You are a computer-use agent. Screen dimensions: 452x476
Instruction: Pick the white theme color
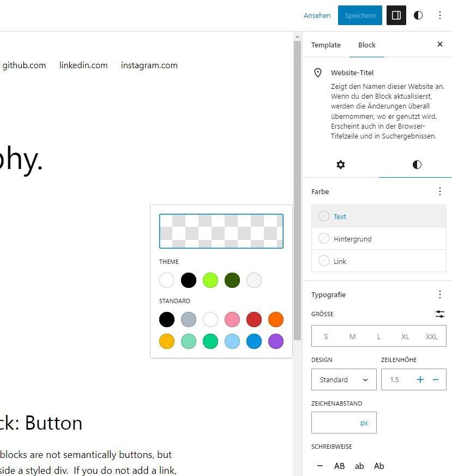[x=167, y=280]
